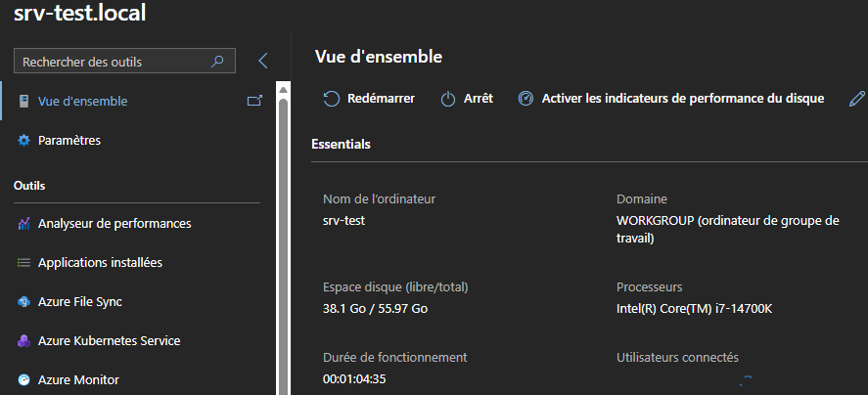Open Paramètres via the gear icon
This screenshot has height=395, width=868.
(x=24, y=141)
